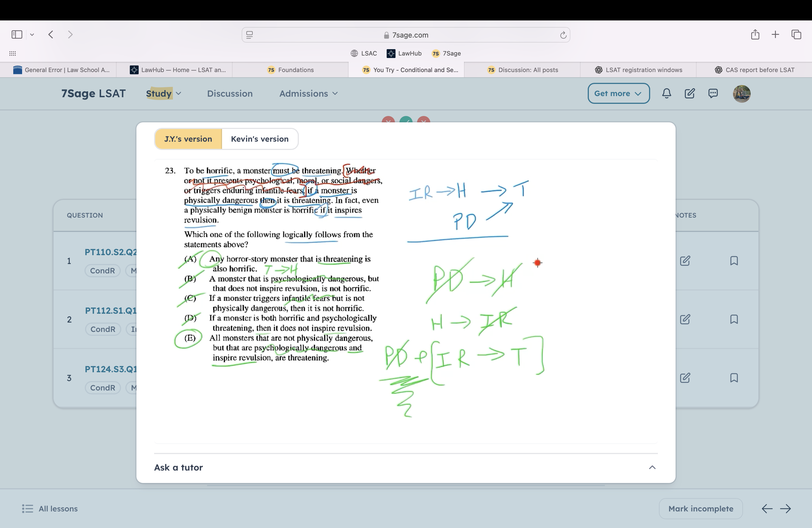Open the Admissions dropdown
Image resolution: width=812 pixels, height=528 pixels.
(x=308, y=93)
